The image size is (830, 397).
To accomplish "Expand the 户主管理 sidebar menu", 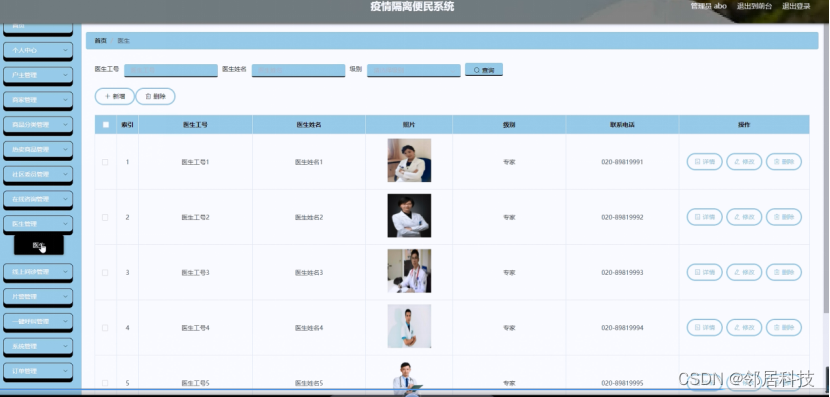I will (x=38, y=76).
